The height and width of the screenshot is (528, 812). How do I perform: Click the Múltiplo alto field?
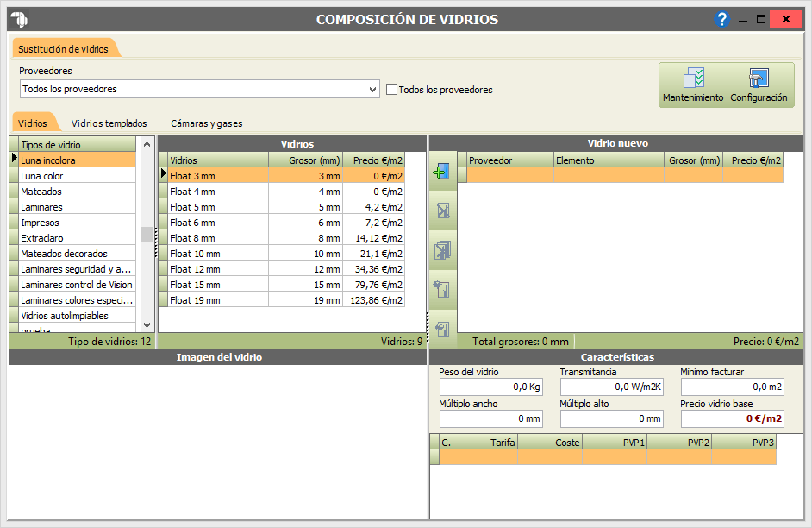coord(612,418)
